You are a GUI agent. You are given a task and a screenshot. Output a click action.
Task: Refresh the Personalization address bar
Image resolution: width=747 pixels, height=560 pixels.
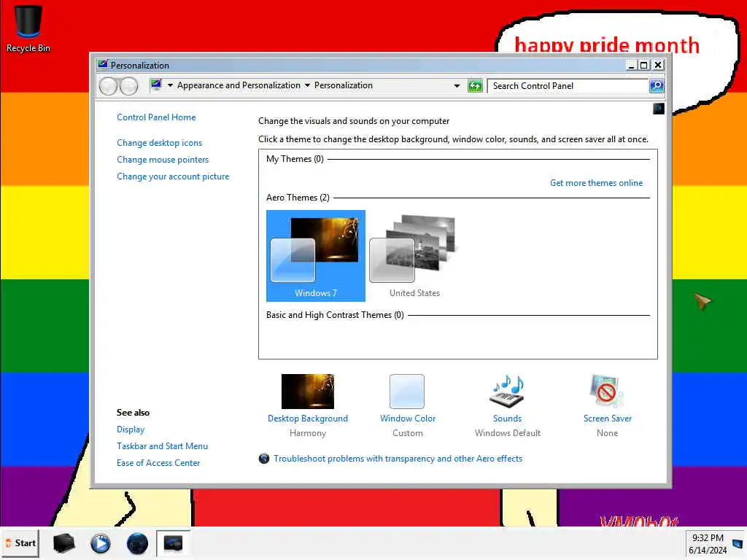point(475,86)
